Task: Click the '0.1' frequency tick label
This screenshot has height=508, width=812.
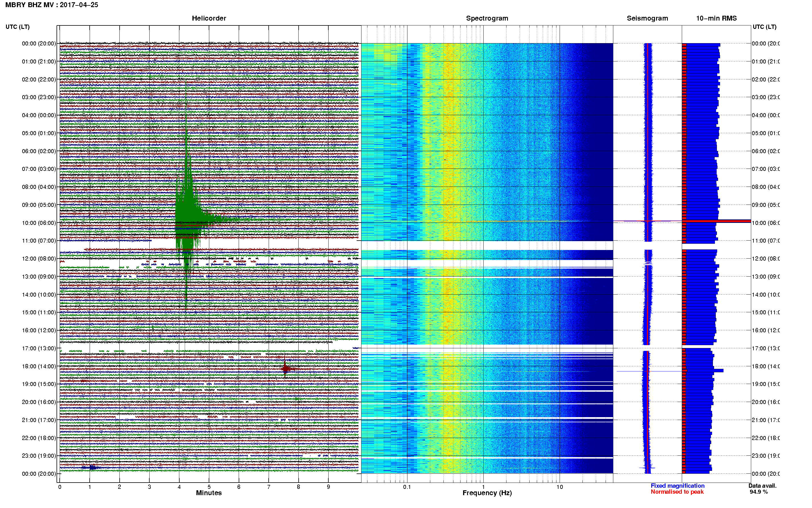Action: [407, 487]
